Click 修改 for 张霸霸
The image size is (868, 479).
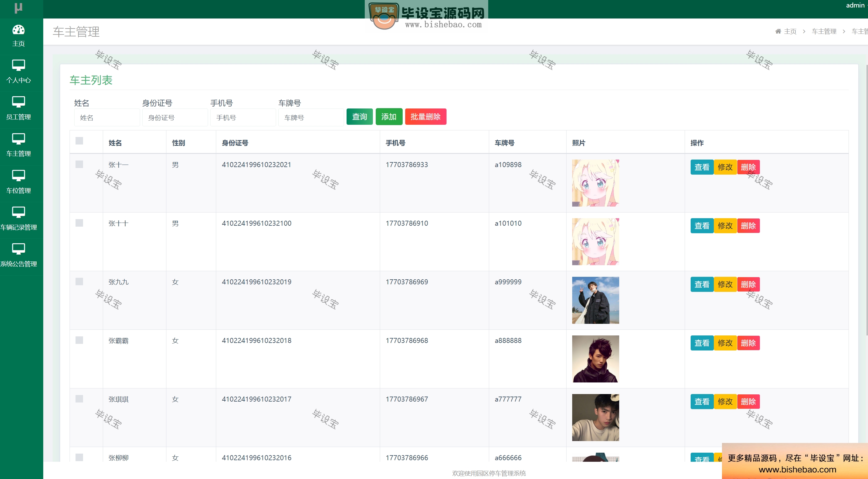click(725, 343)
